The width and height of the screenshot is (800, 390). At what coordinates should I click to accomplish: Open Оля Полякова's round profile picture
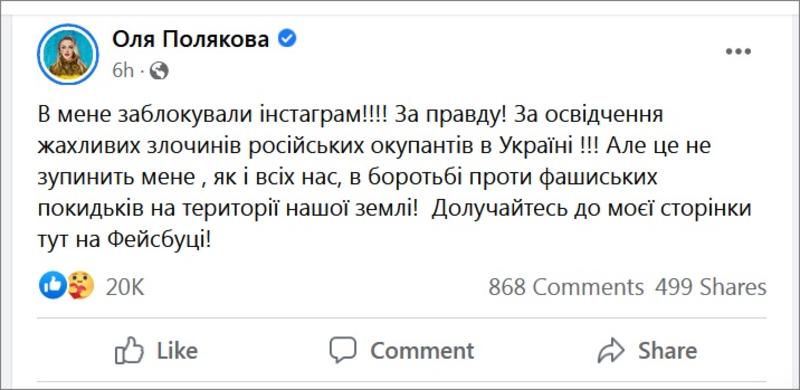click(68, 54)
